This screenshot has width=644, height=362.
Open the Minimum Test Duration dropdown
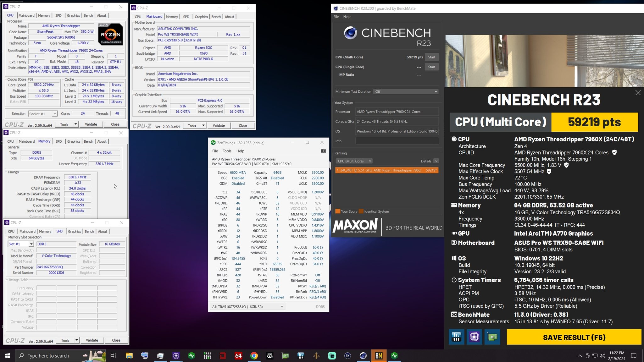[406, 91]
